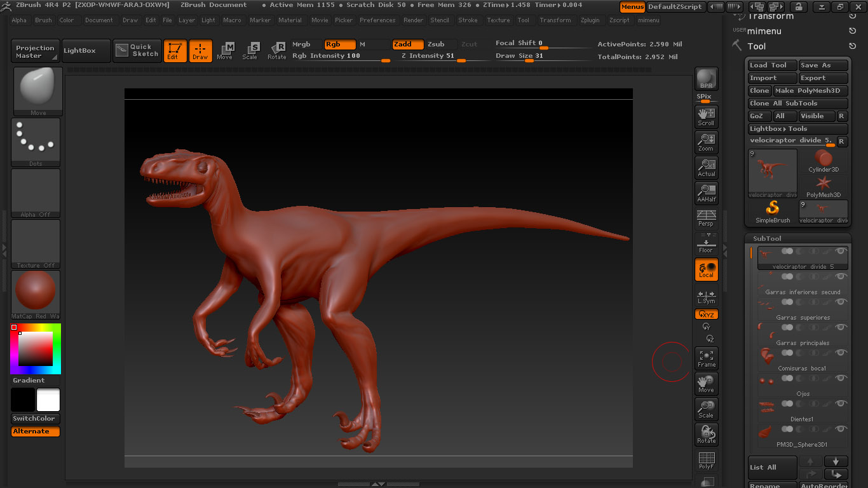Hide the Dientes1 subtool eye icon

841,404
